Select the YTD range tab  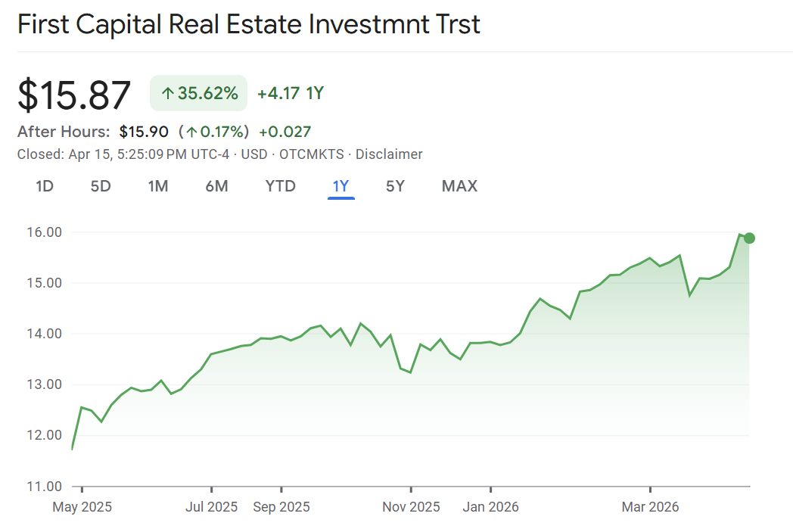tap(280, 186)
